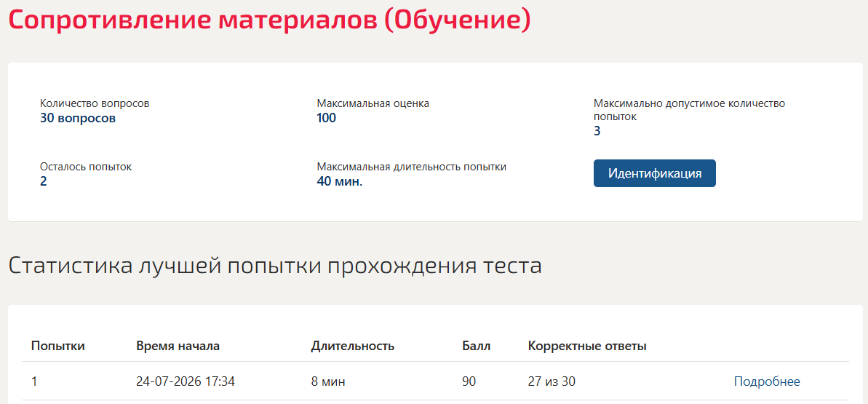Open the Подробнее link for attempt 1
The height and width of the screenshot is (404, 868).
(767, 381)
